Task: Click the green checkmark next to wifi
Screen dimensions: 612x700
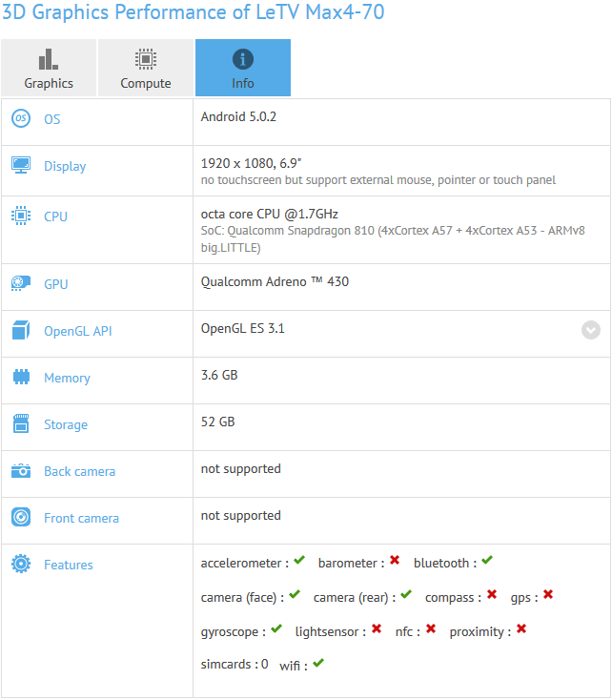Action: click(318, 663)
